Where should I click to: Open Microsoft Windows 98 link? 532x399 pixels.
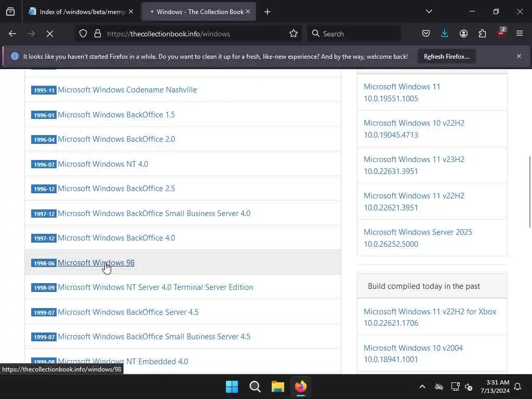coord(96,263)
